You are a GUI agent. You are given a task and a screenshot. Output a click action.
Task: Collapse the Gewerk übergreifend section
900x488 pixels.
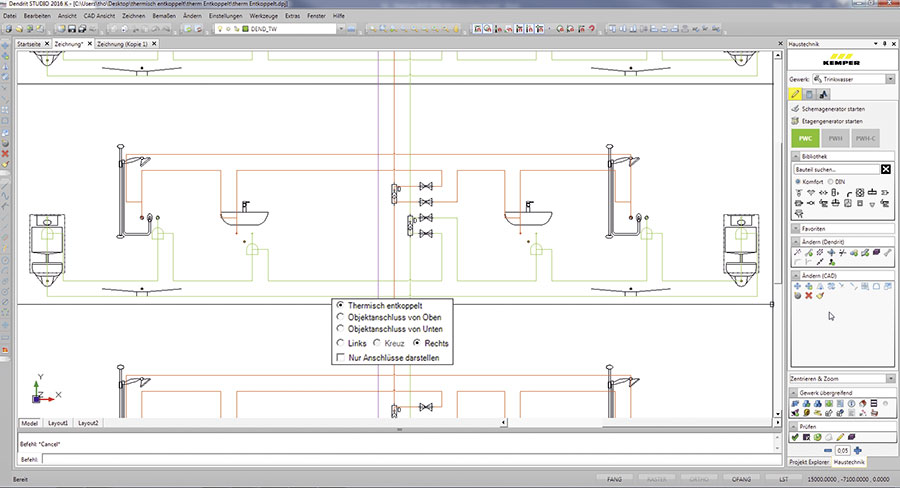pyautogui.click(x=794, y=393)
